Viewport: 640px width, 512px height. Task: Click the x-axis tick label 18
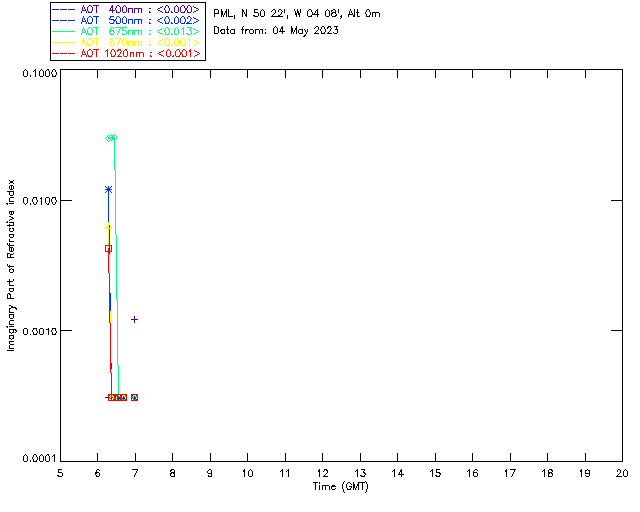tap(548, 473)
